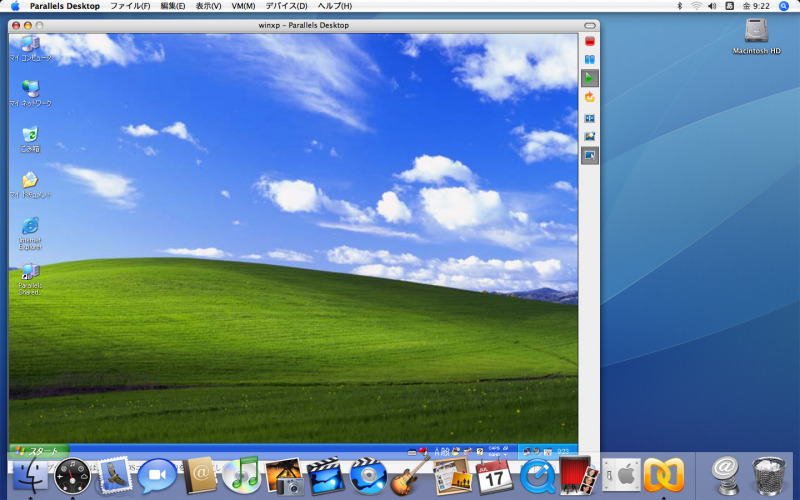This screenshot has height=500, width=800.
Task: Click the Windows taskbar clock showing 9:23
Action: coord(563,452)
